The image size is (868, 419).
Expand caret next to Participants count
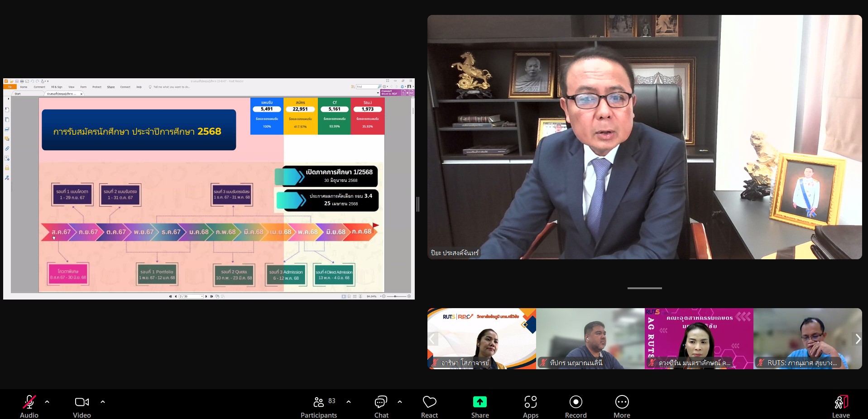pyautogui.click(x=349, y=401)
